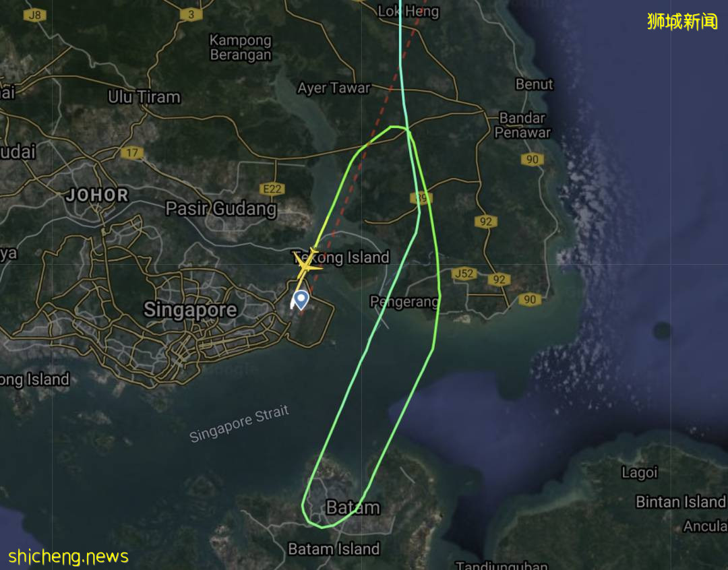The height and width of the screenshot is (570, 728).
Task: Click the Tekong Island label
Action: (x=341, y=257)
